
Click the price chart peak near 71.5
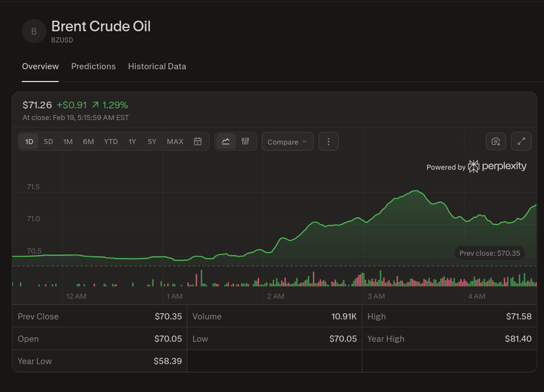416,191
